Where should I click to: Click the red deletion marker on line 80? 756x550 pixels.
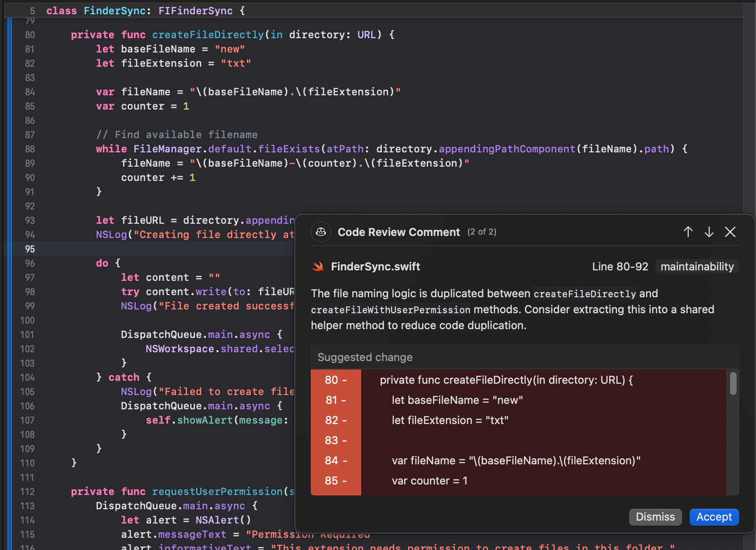pyautogui.click(x=336, y=380)
